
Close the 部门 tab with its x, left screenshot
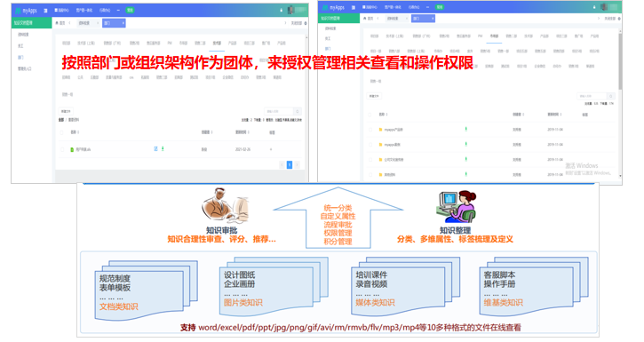[x=123, y=23]
